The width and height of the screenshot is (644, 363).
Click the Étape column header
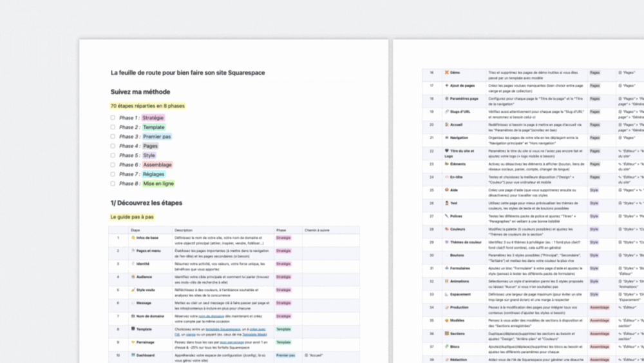135,230
